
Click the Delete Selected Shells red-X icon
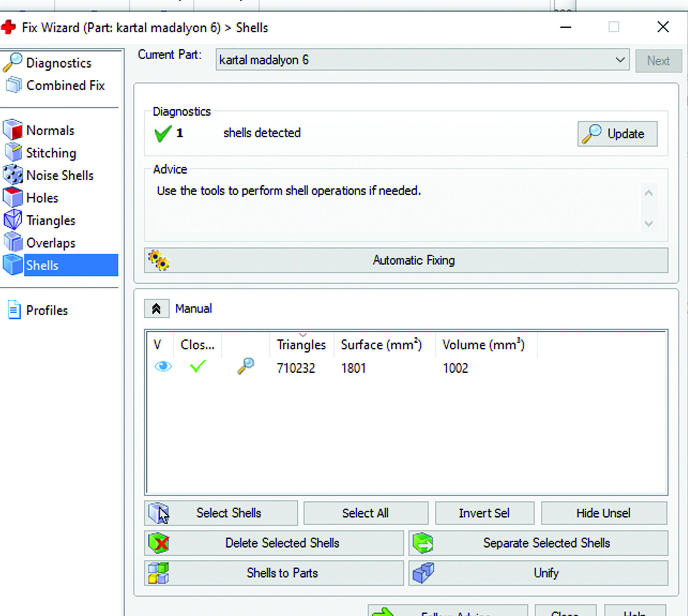tap(158, 542)
